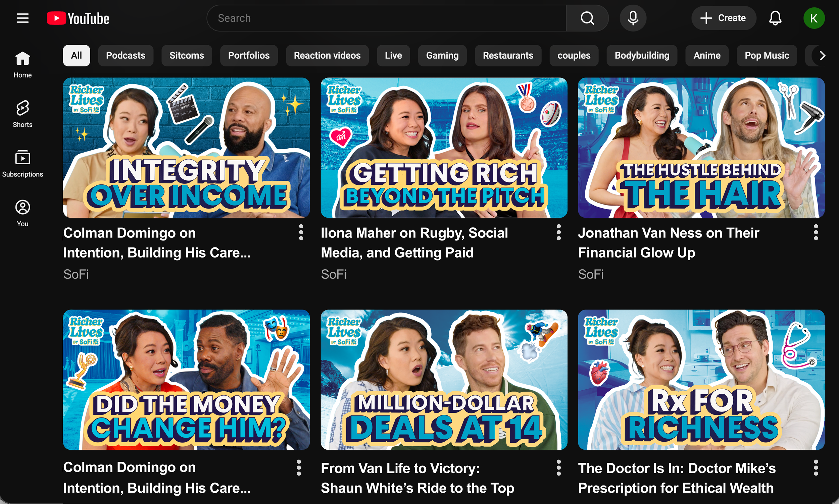Viewport: 839px width, 504px height.
Task: Play the Million-Dollar Deals at 14 thumbnail
Action: [x=444, y=380]
